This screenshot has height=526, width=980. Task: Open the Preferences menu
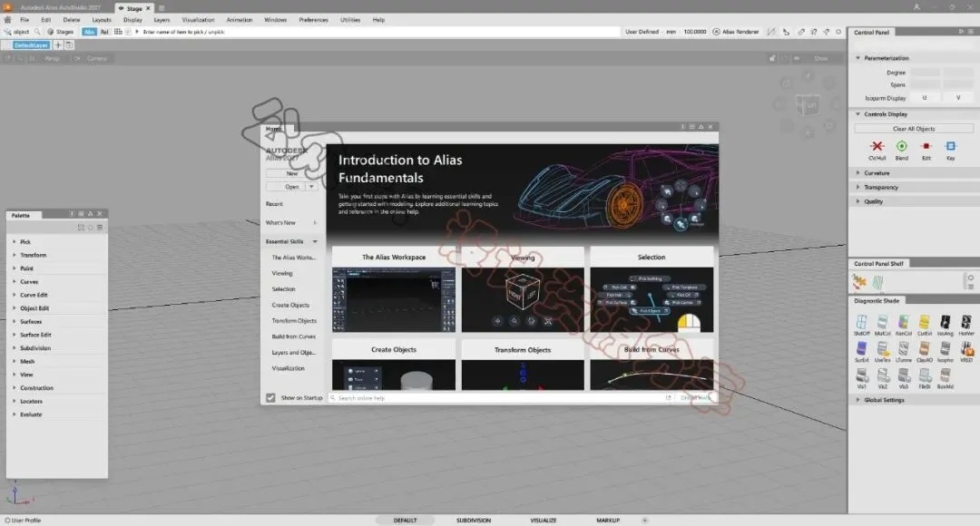(x=314, y=20)
